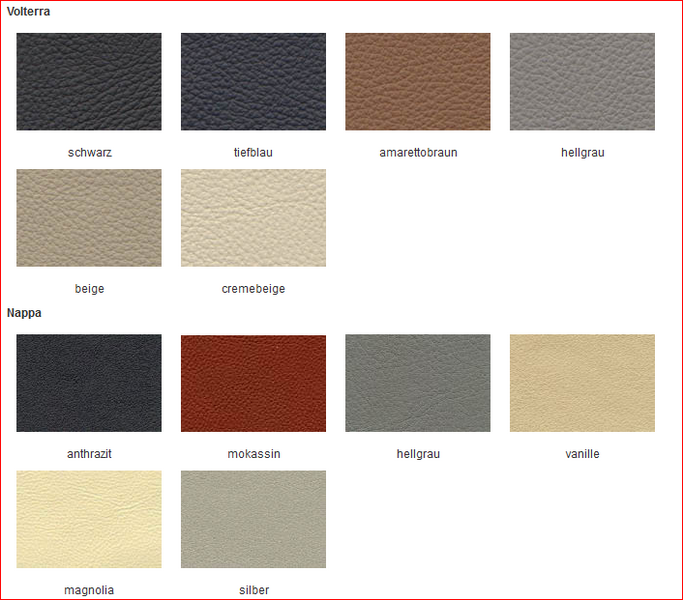Viewport: 683px width, 600px height.
Task: Click the Volterra section heading
Action: [28, 11]
